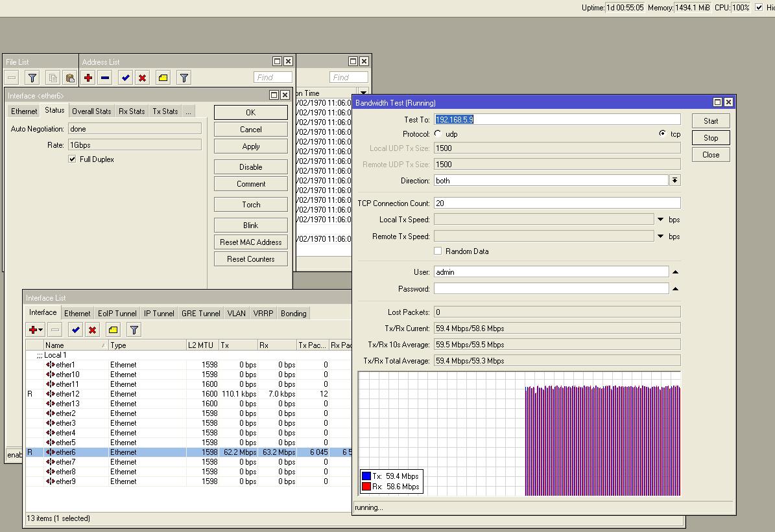Open the EoIP Tunnel tab
Viewport: 775px width, 532px height.
(x=117, y=313)
